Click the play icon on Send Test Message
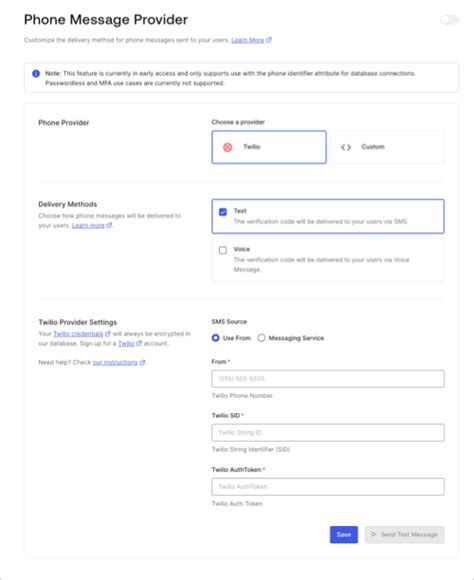Image resolution: width=474 pixels, height=580 pixels. tap(374, 535)
